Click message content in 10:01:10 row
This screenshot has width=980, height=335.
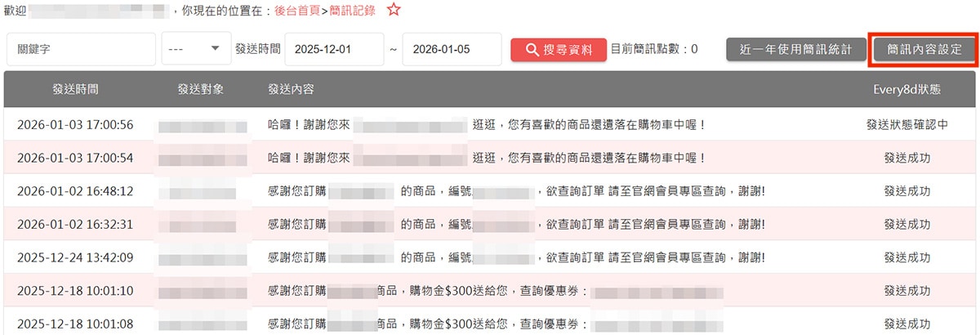click(495, 290)
